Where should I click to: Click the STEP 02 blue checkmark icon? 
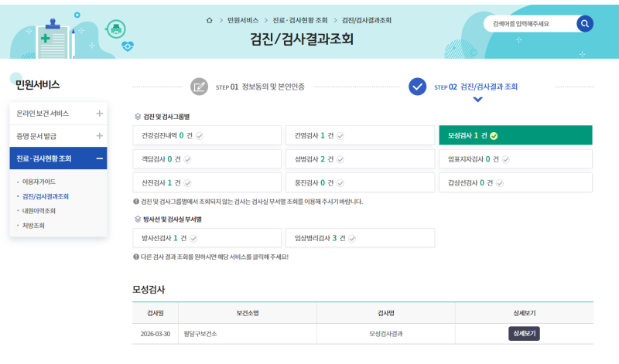[x=417, y=87]
